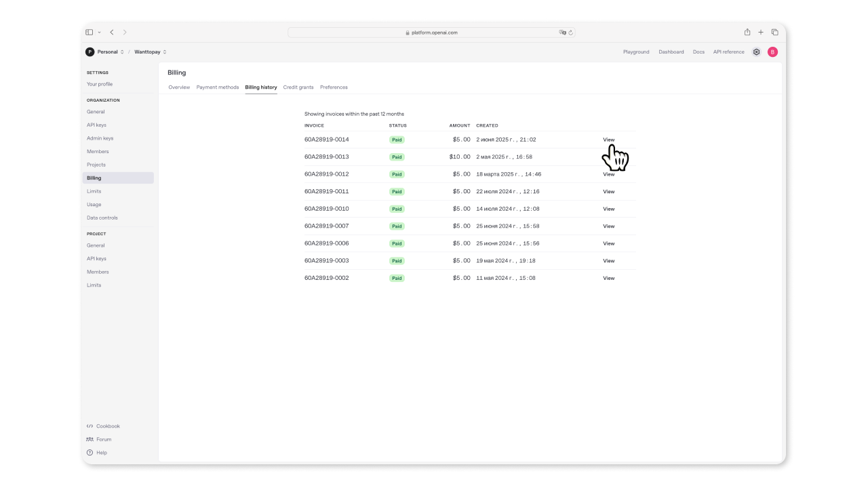Click the browser back arrow
Viewport: 868px width, 488px height.
[112, 33]
